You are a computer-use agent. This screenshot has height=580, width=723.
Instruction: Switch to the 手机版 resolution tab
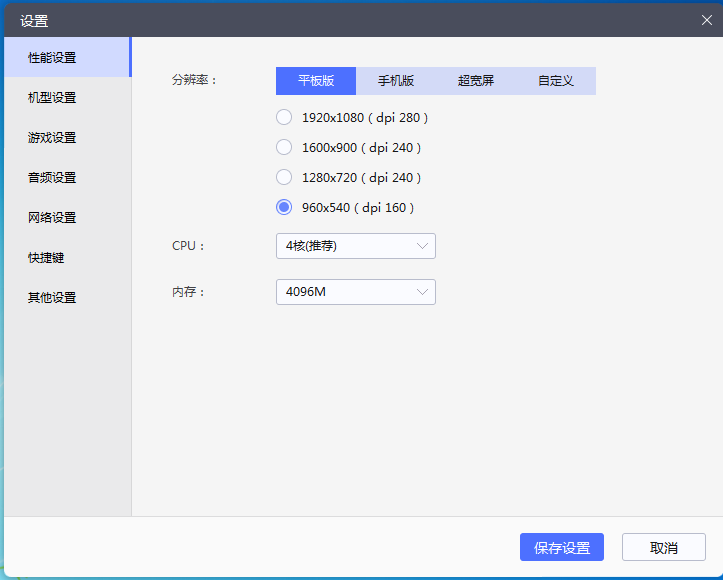click(396, 81)
